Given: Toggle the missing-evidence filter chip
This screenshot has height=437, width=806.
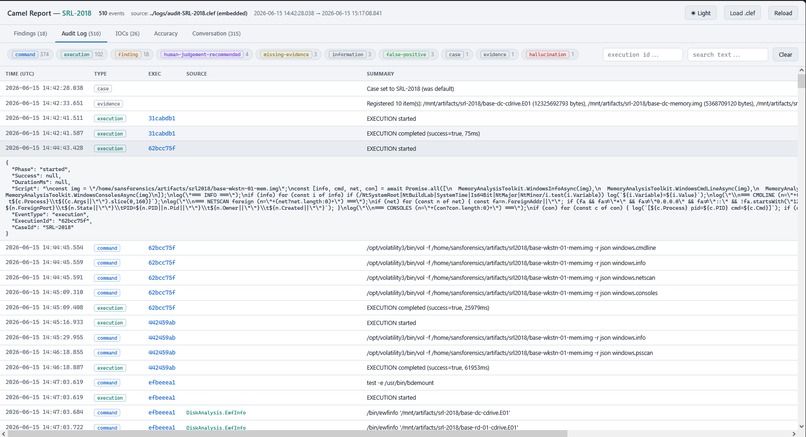Looking at the screenshot, I should [x=288, y=54].
